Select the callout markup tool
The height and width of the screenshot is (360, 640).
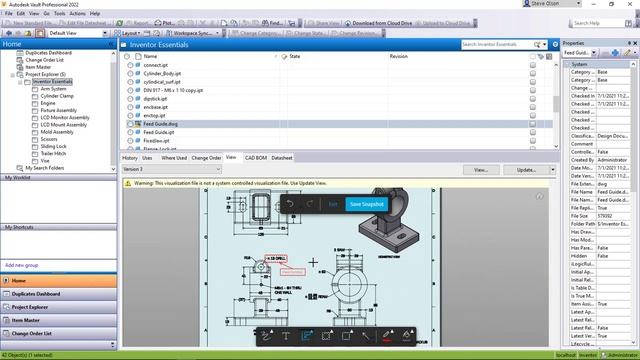coord(307,336)
